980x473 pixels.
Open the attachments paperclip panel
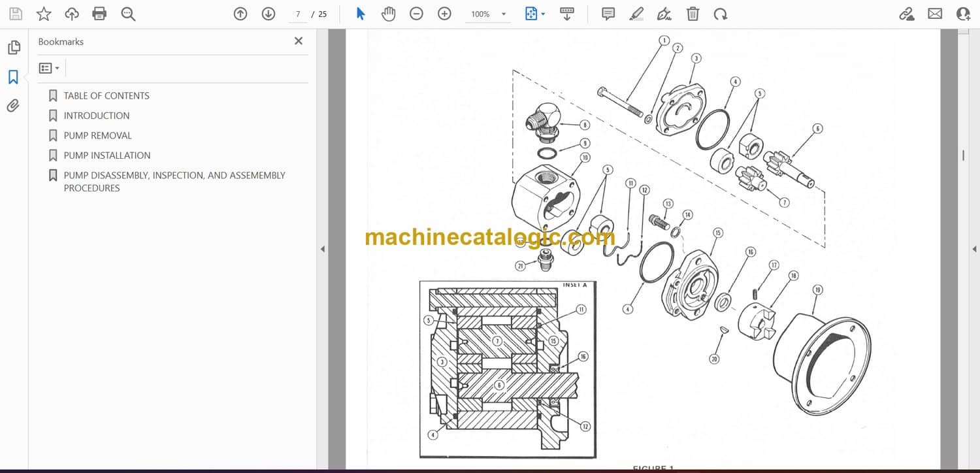(x=13, y=105)
